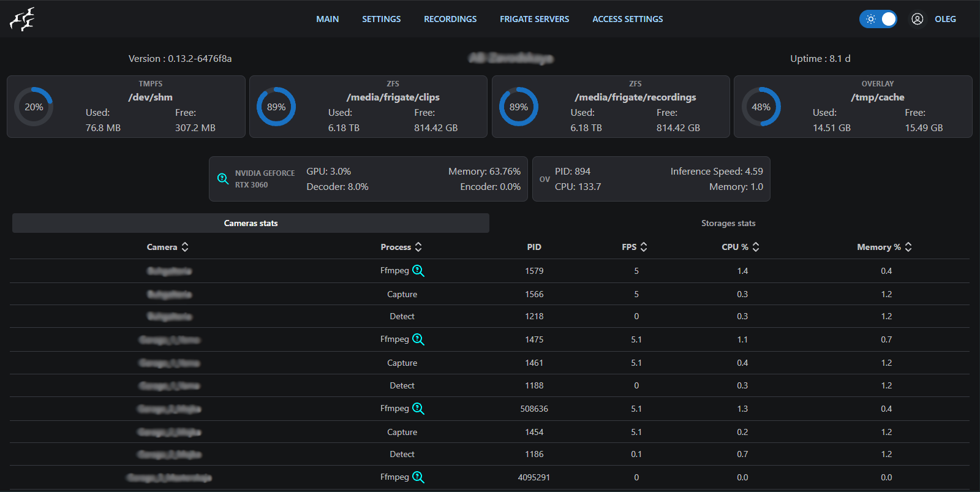Image resolution: width=980 pixels, height=492 pixels.
Task: Open Ffmpeg info for PID 1475
Action: coord(418,339)
